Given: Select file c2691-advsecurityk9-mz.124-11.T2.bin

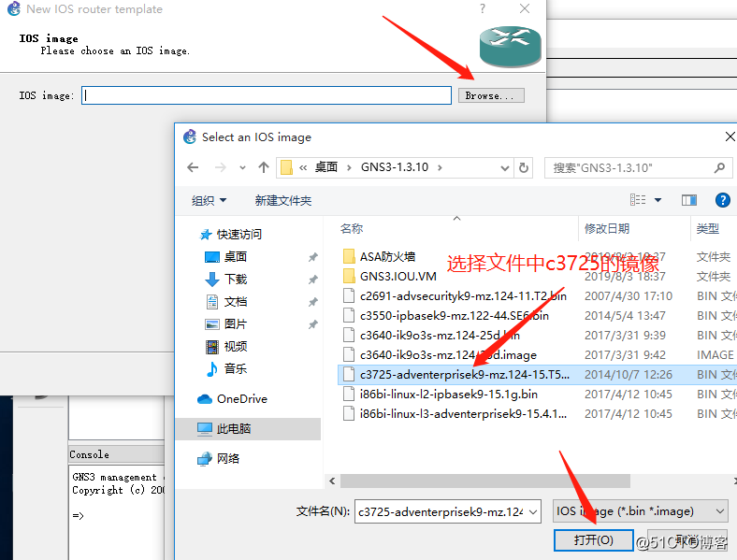Looking at the screenshot, I should point(463,296).
